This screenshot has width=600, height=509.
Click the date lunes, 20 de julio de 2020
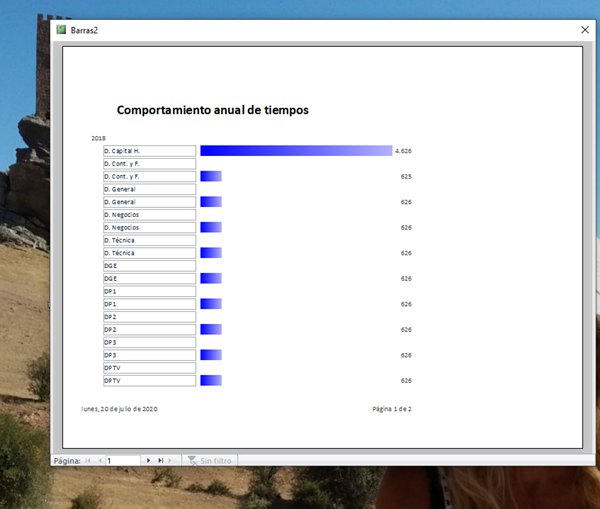(119, 409)
